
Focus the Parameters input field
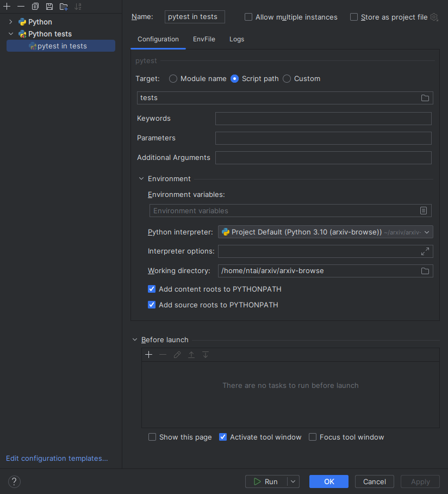tap(323, 138)
